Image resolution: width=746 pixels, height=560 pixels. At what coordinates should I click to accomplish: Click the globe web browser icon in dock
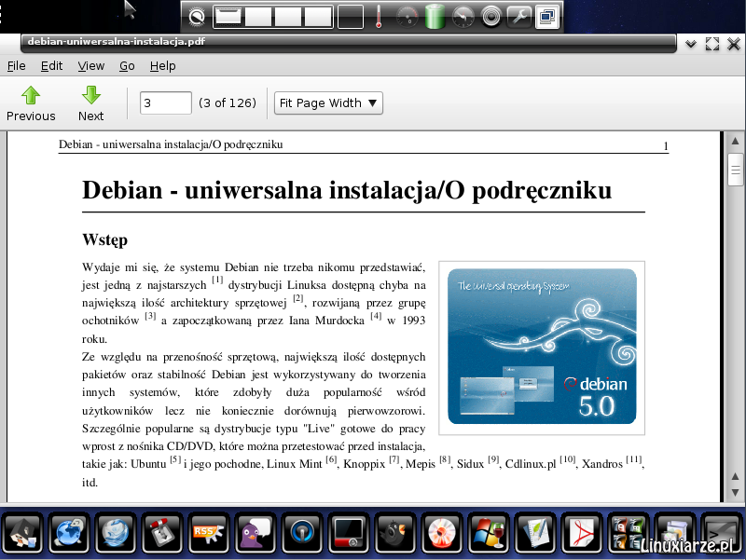point(70,534)
